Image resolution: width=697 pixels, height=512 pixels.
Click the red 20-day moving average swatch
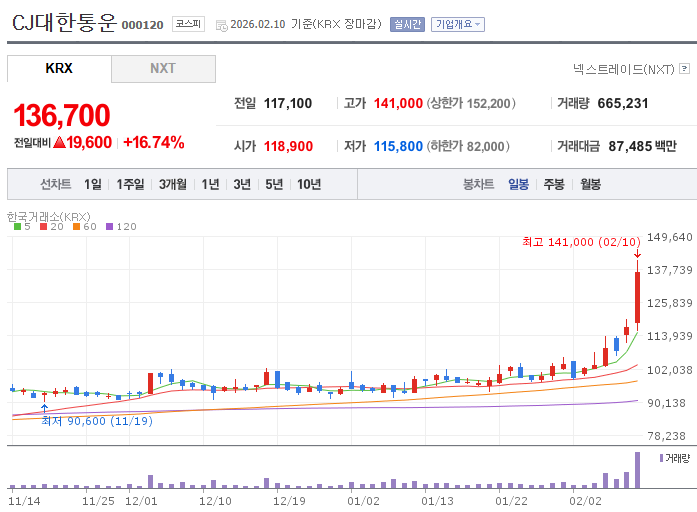pyautogui.click(x=44, y=227)
